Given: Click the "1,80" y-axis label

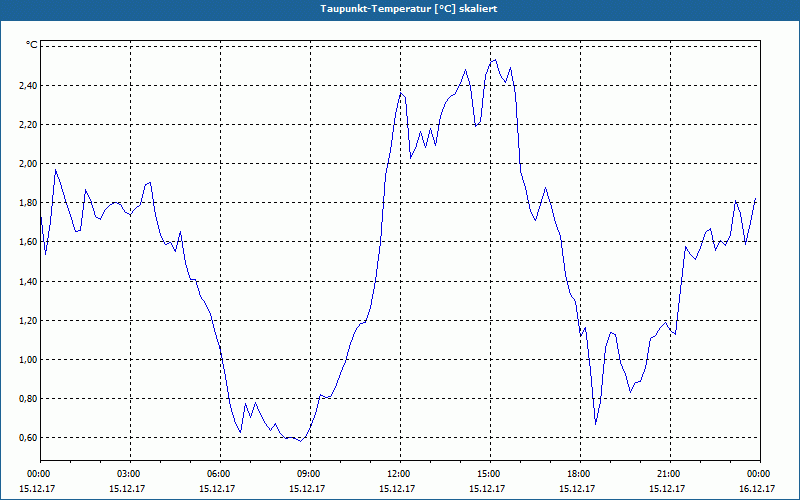Looking at the screenshot, I should pos(28,203).
